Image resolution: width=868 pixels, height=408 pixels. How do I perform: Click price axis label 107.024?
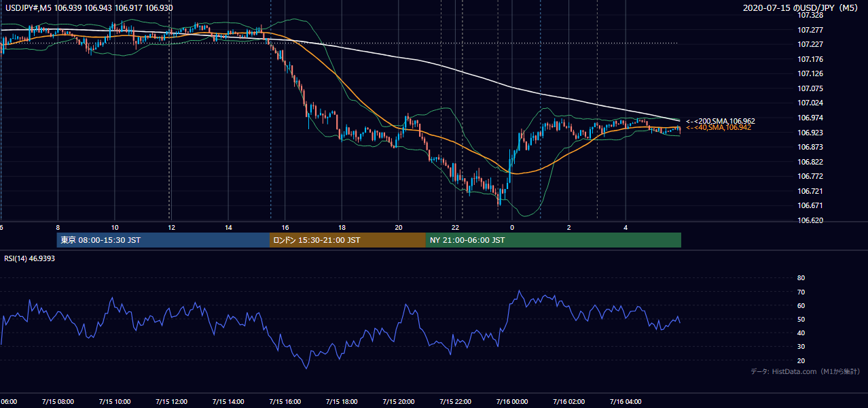point(810,103)
